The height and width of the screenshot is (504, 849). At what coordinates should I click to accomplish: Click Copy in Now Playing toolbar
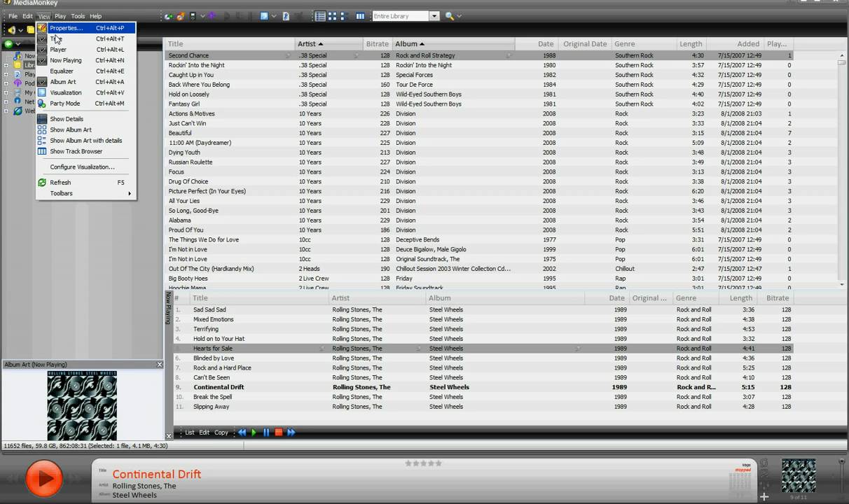[x=221, y=433]
